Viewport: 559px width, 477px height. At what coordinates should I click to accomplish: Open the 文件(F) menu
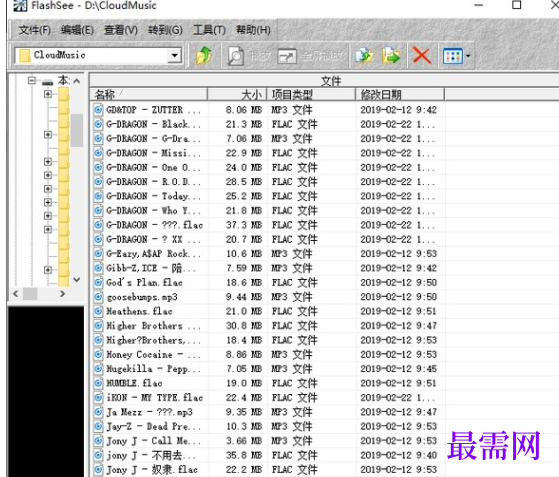tap(35, 30)
